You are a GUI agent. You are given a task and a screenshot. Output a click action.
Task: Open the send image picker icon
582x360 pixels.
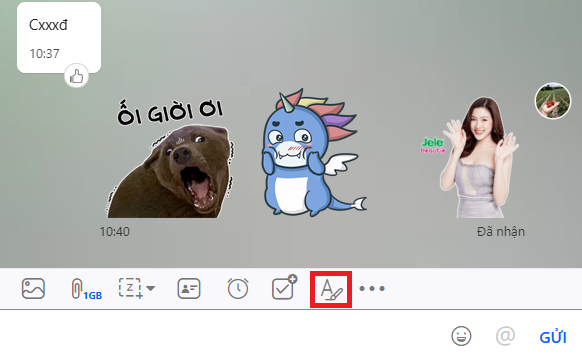pyautogui.click(x=33, y=288)
